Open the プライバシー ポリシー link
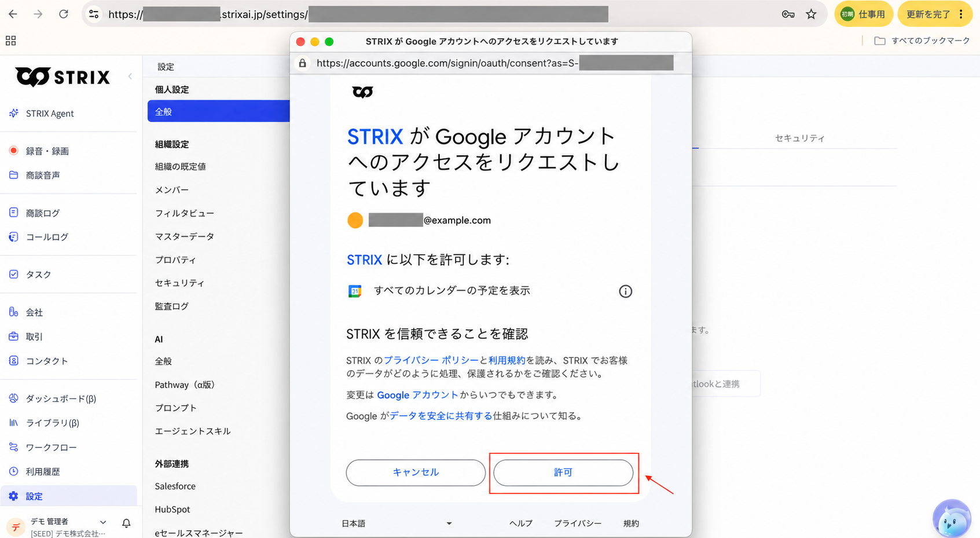The height and width of the screenshot is (538, 980). pos(431,360)
